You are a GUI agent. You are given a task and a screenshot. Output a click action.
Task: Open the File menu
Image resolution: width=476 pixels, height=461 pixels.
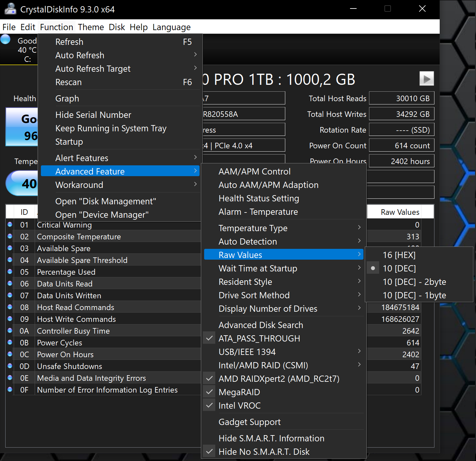tap(9, 27)
